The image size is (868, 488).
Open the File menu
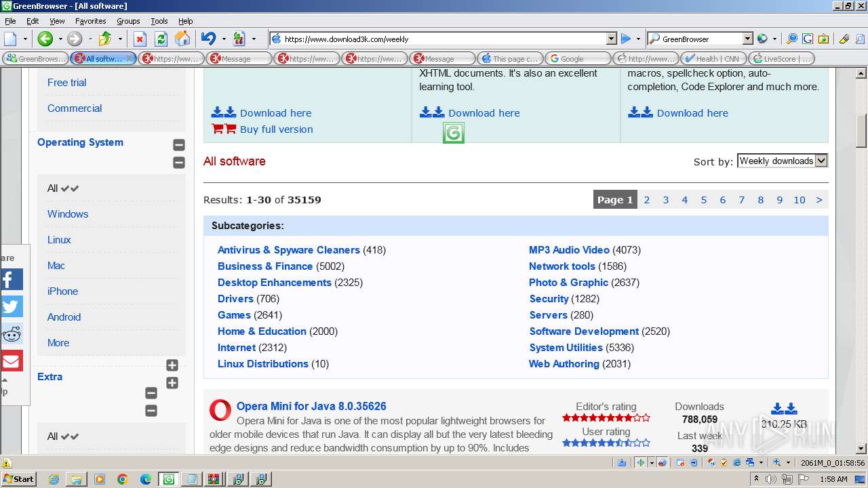pos(10,21)
